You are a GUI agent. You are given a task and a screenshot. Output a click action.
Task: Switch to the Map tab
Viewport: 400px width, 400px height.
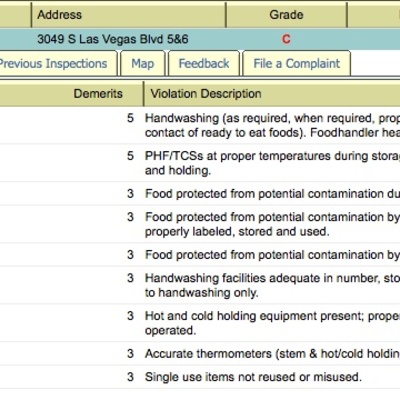(143, 63)
